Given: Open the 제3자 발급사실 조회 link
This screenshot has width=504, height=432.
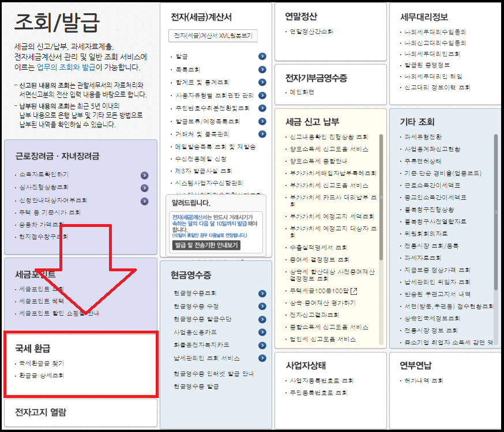Looking at the screenshot, I should 204,171.
